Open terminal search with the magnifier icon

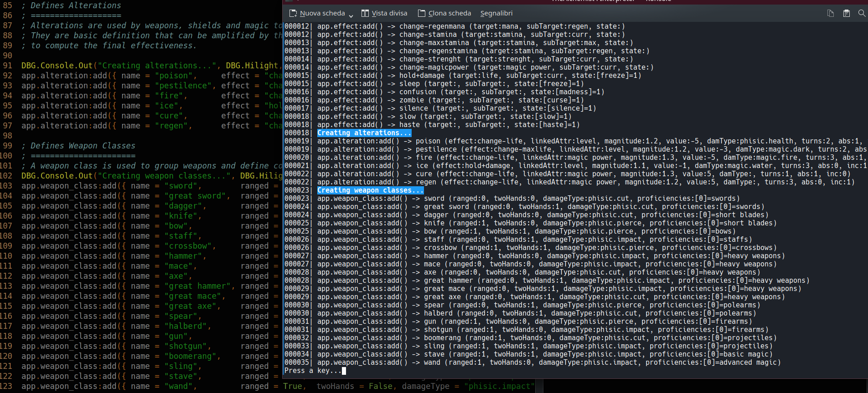click(862, 13)
